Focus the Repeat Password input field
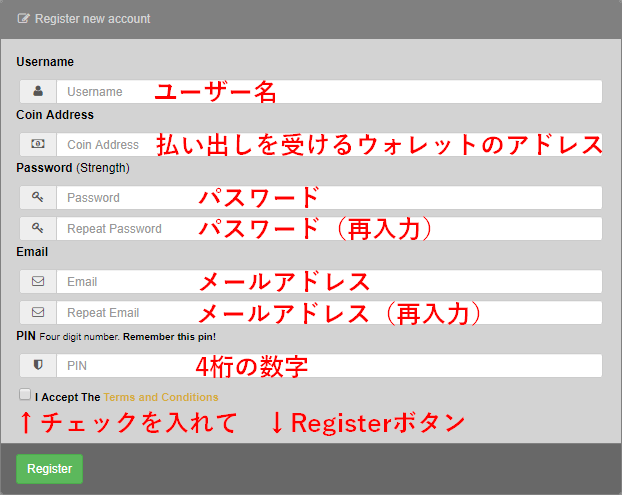 pos(329,228)
